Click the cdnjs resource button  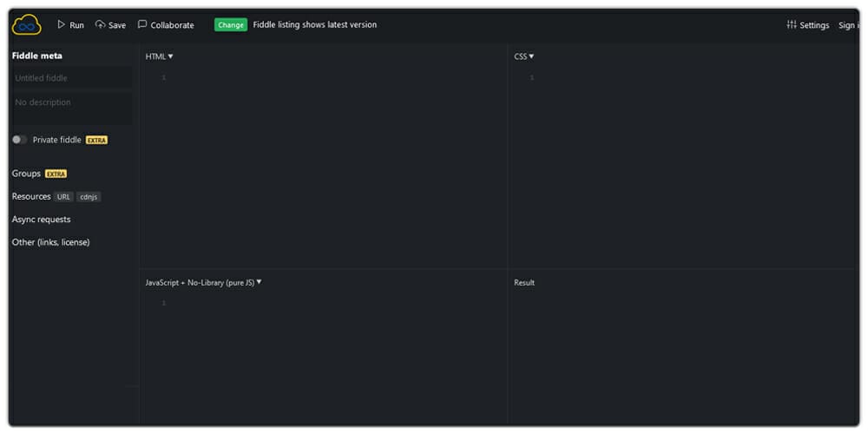(89, 197)
